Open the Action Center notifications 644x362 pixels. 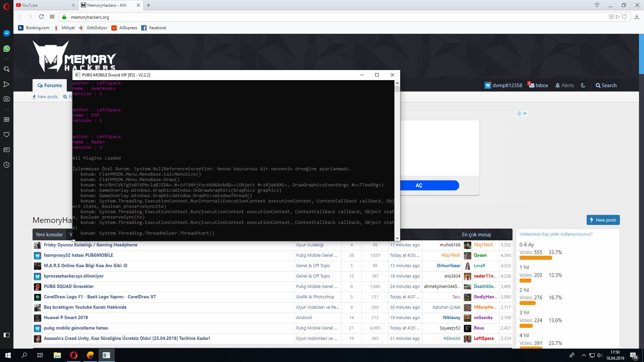[634, 356]
